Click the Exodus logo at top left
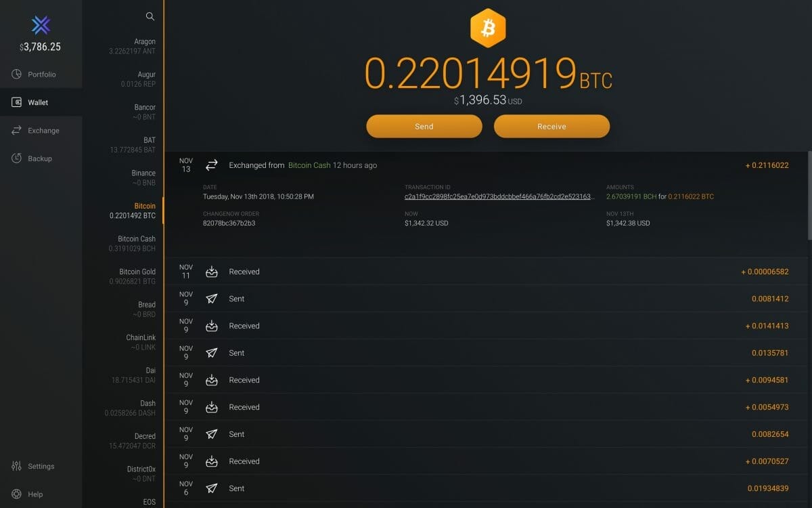The image size is (812, 508). 41,26
